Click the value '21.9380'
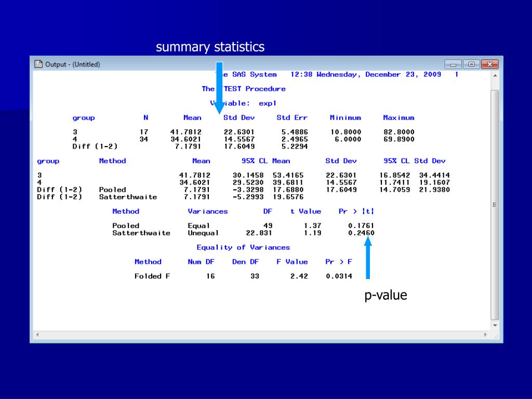The image size is (532, 399). pyautogui.click(x=434, y=190)
